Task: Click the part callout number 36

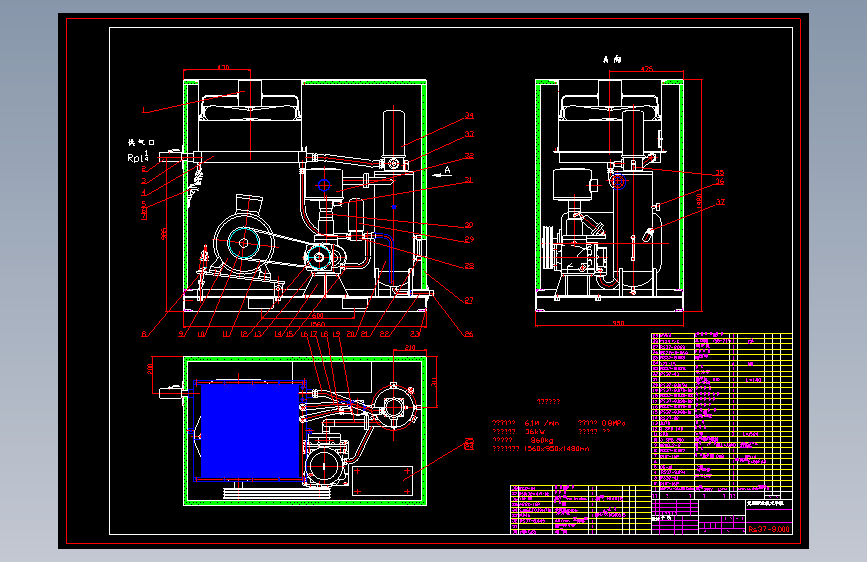Action: [719, 181]
